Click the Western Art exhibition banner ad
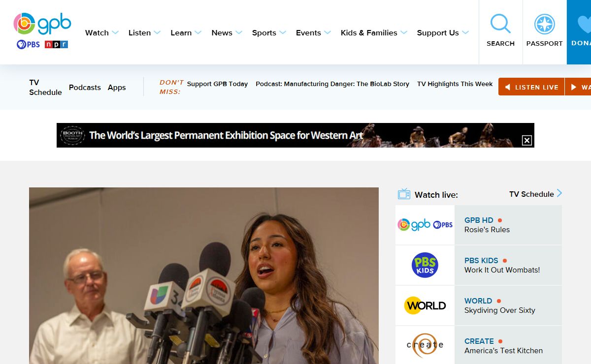 295,135
